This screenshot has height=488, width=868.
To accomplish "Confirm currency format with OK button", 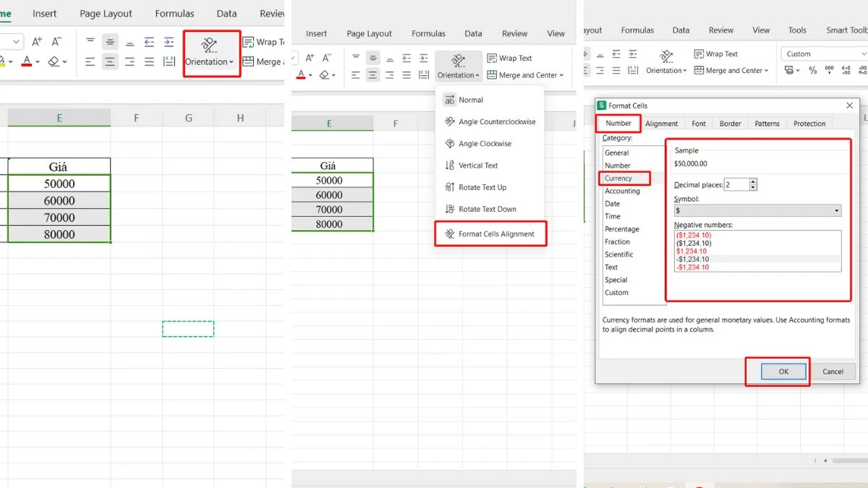I will click(783, 371).
